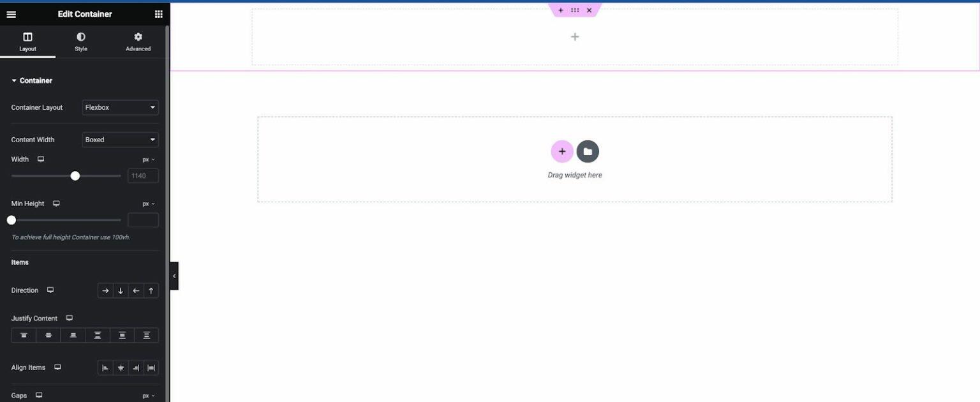Set Align Items to flex-start
980x402 pixels.
click(x=105, y=368)
